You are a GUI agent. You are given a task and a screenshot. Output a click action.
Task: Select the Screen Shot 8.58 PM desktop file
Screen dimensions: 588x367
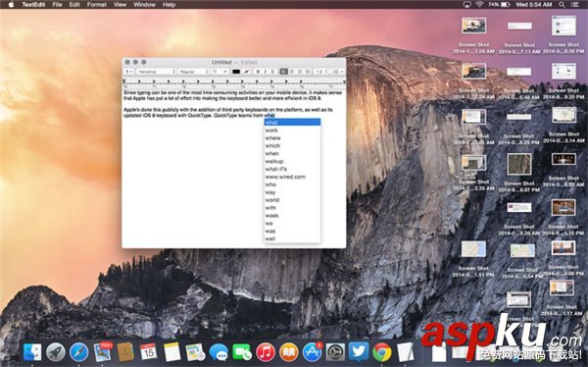click(x=563, y=35)
